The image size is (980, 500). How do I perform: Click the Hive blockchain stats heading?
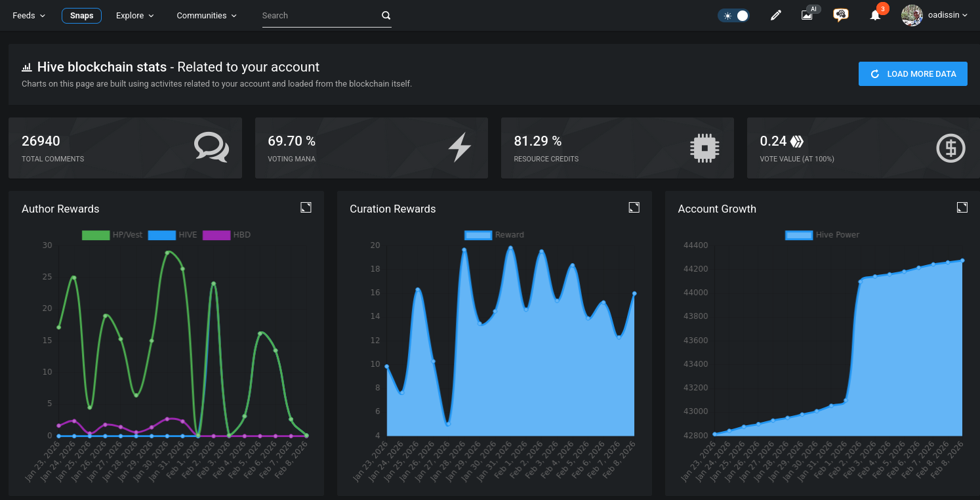[102, 67]
